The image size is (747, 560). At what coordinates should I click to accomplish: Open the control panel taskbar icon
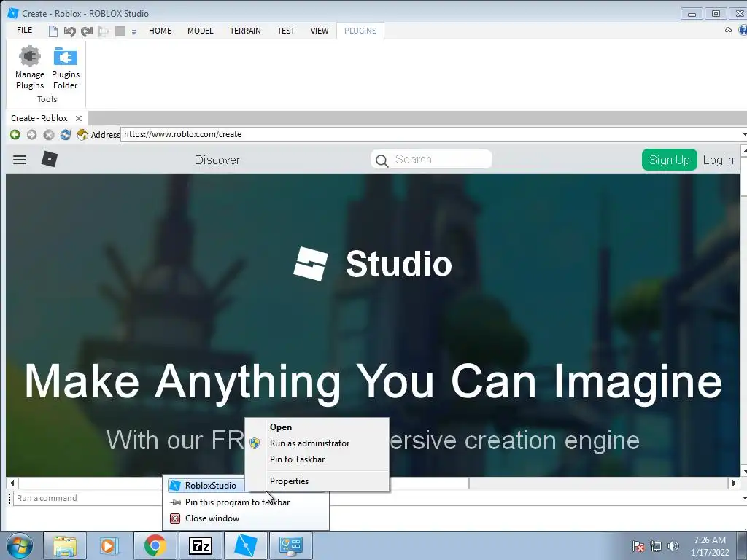[x=291, y=545]
